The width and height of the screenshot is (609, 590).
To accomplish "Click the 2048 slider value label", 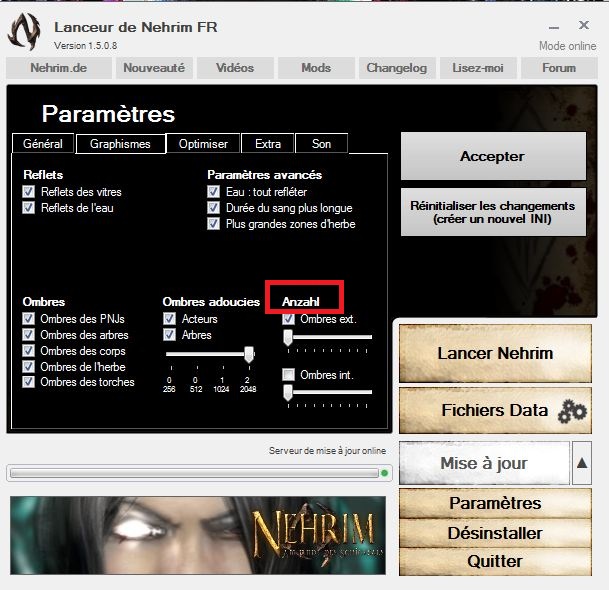I will click(x=248, y=389).
